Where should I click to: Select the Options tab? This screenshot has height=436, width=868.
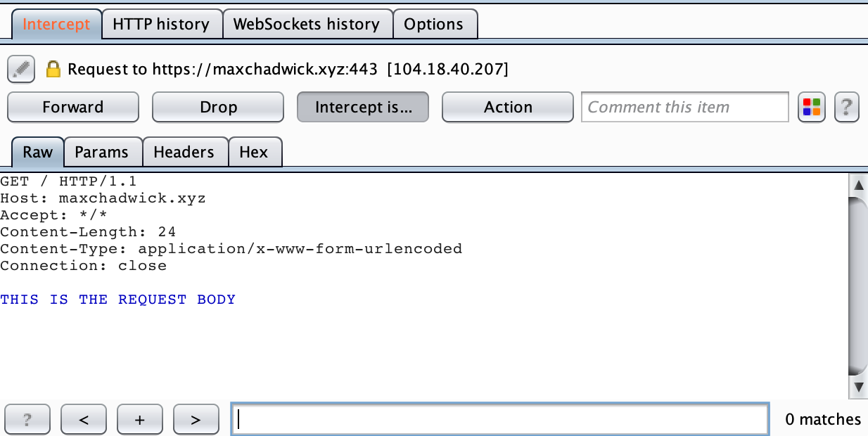point(434,24)
